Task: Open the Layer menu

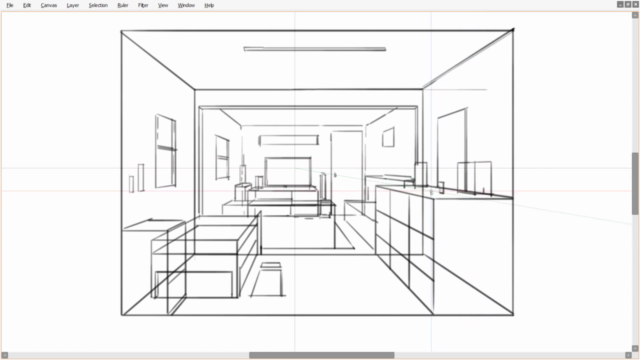Action: [x=73, y=5]
